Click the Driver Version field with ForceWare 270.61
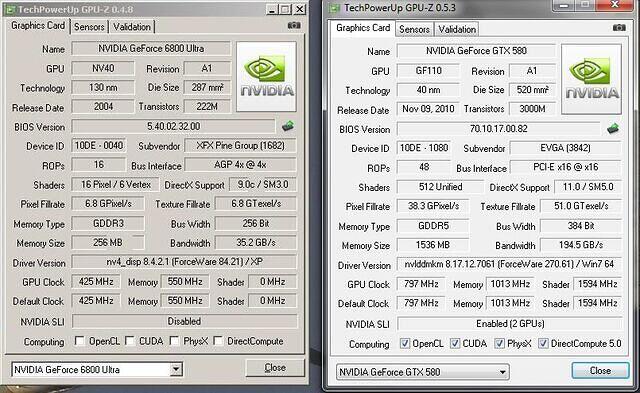The image size is (640, 393). [509, 264]
